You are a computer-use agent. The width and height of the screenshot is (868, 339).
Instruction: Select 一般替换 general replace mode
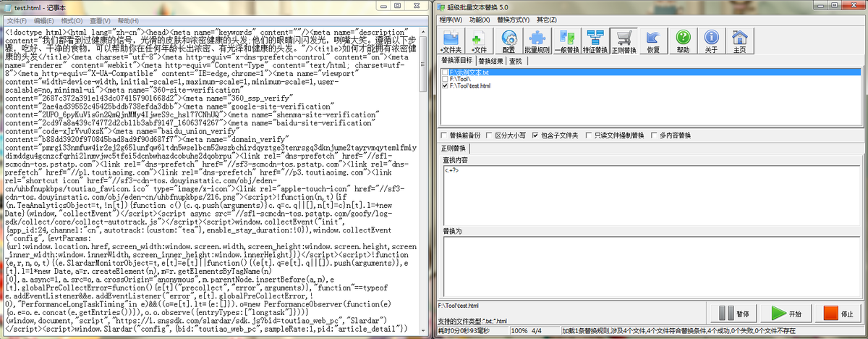[x=568, y=41]
